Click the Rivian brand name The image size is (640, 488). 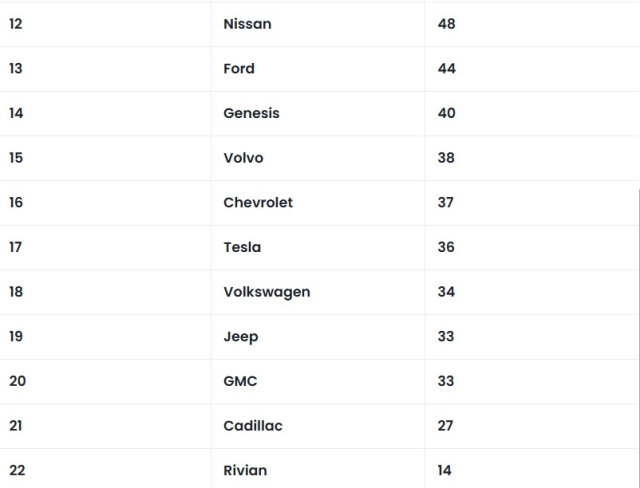pos(245,470)
